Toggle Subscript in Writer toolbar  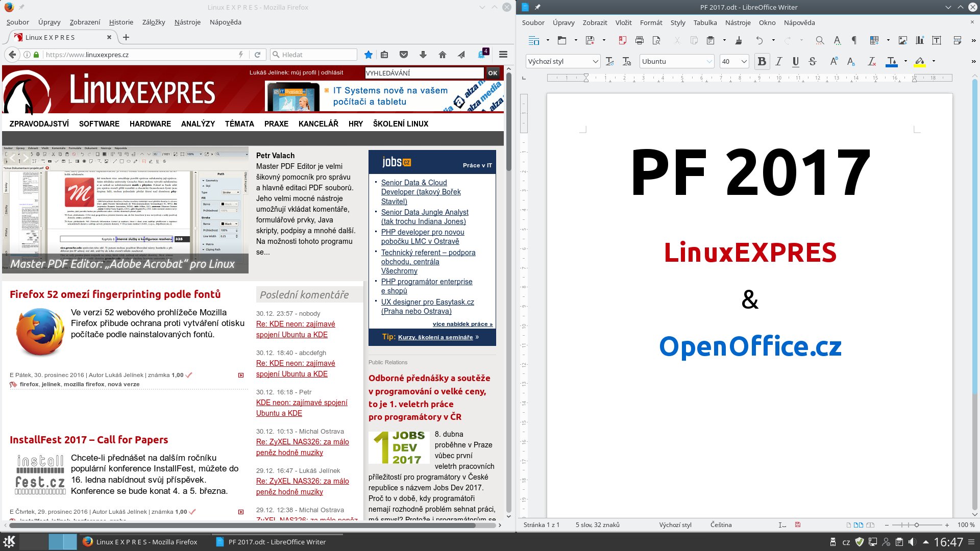(x=851, y=61)
